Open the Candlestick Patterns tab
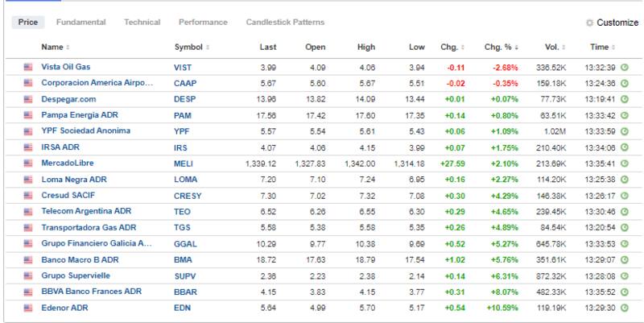644x323 pixels. (x=285, y=23)
